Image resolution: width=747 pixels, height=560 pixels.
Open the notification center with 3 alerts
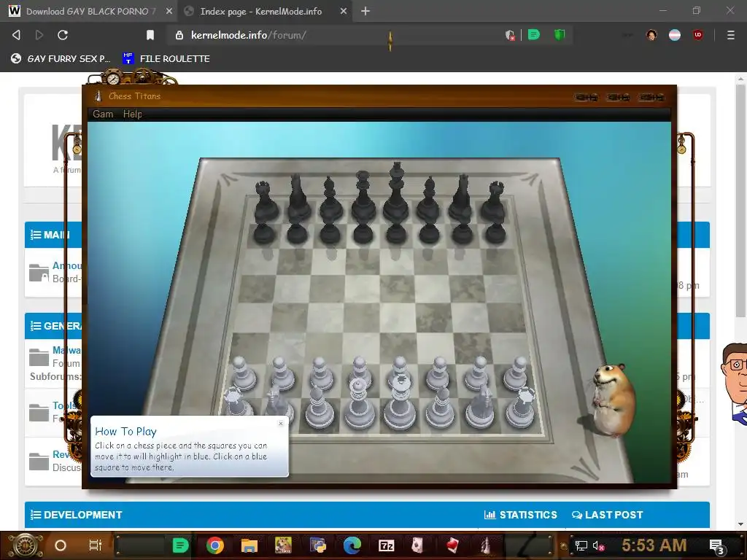(717, 546)
